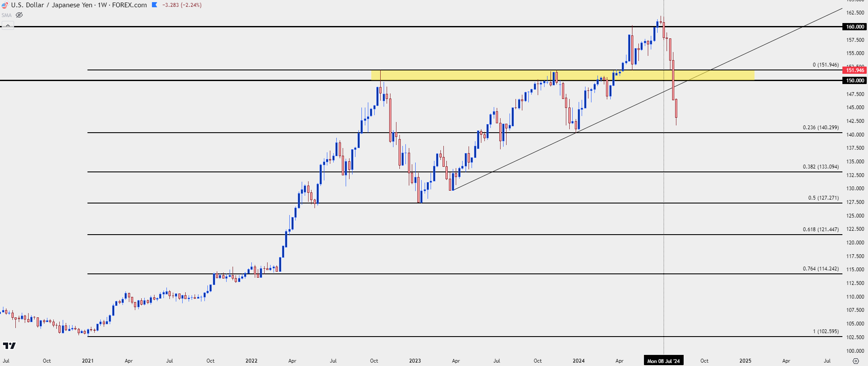Open symbol title U.S. Dollar / Japanese Yen

pyautogui.click(x=52, y=5)
